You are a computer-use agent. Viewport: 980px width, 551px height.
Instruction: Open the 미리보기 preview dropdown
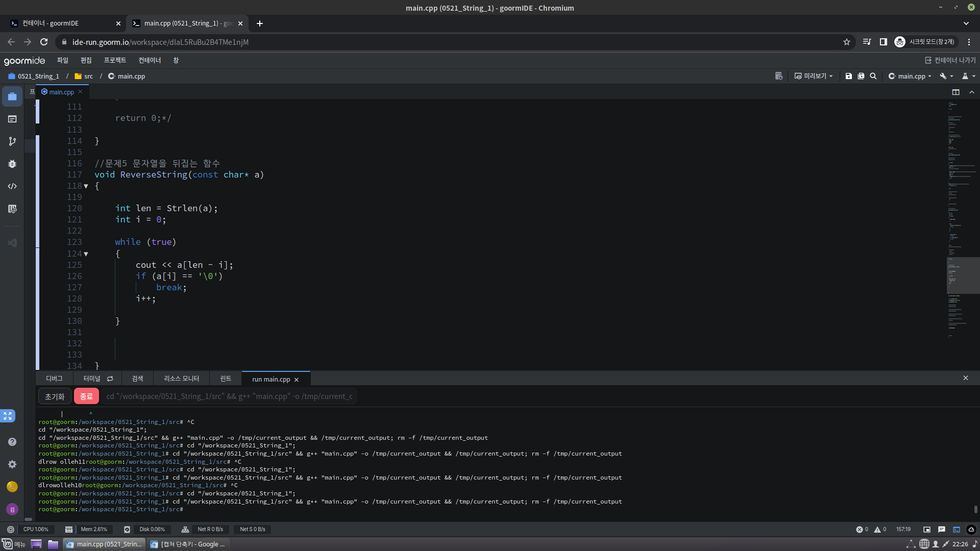[x=814, y=76]
